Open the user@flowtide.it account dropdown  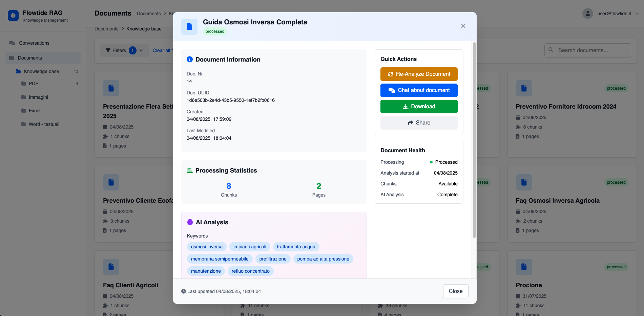[637, 14]
